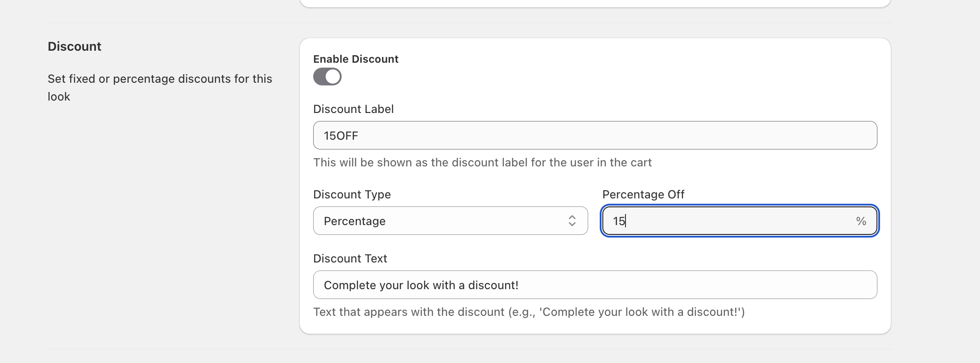Click the up/down chevron on Discount Type selector

tap(572, 221)
